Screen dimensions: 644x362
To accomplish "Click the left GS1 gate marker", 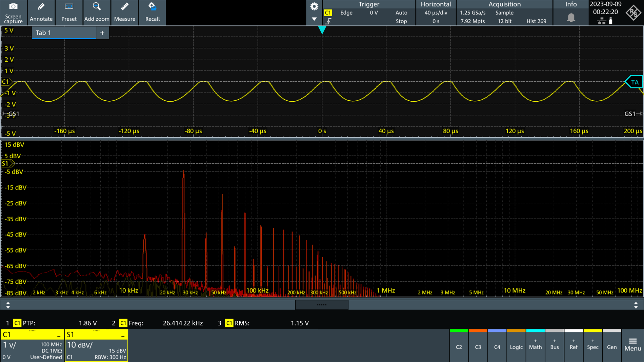I will [x=11, y=114].
